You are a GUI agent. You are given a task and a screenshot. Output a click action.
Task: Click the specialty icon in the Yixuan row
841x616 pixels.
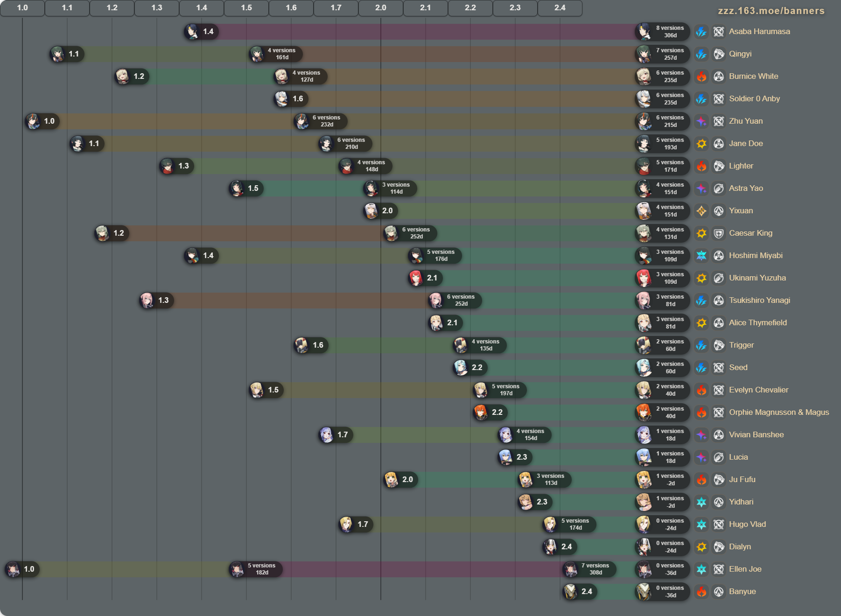[x=719, y=211]
